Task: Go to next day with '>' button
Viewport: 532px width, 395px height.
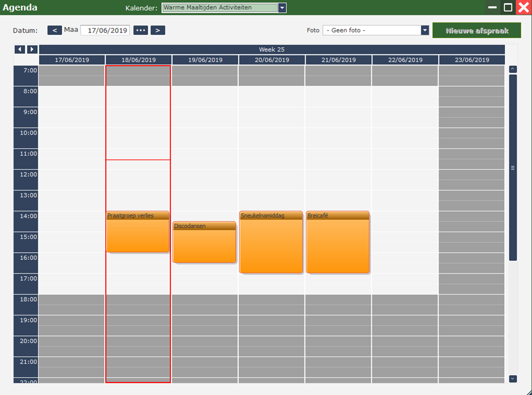Action: point(158,30)
